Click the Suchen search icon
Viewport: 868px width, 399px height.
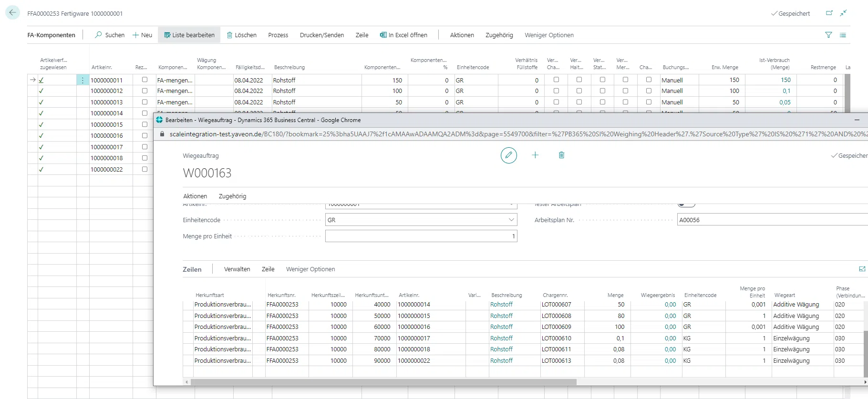pyautogui.click(x=98, y=35)
